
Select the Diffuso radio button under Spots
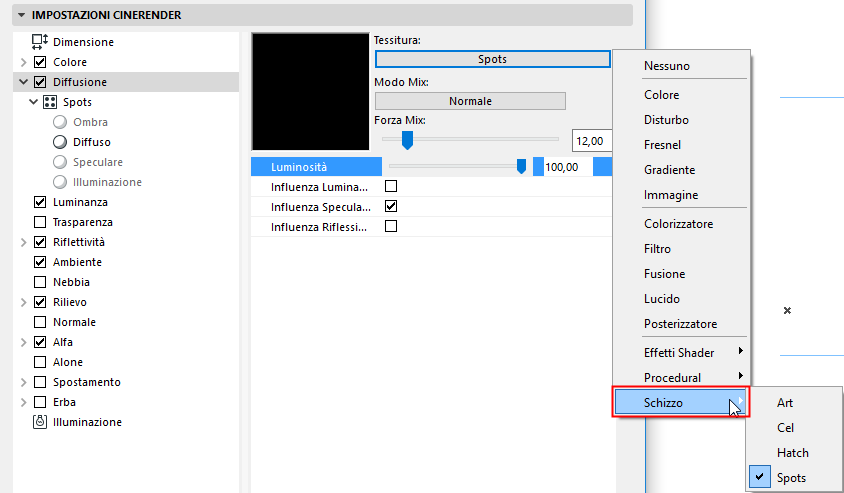[x=60, y=142]
